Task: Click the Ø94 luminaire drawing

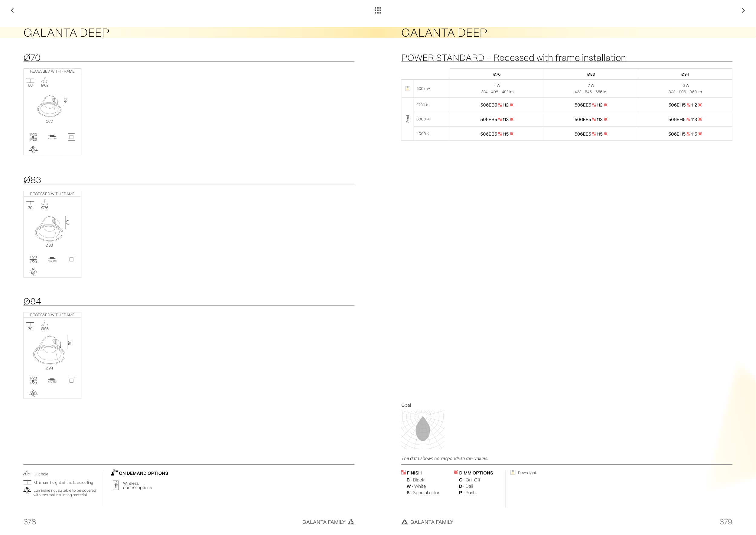Action: click(49, 350)
